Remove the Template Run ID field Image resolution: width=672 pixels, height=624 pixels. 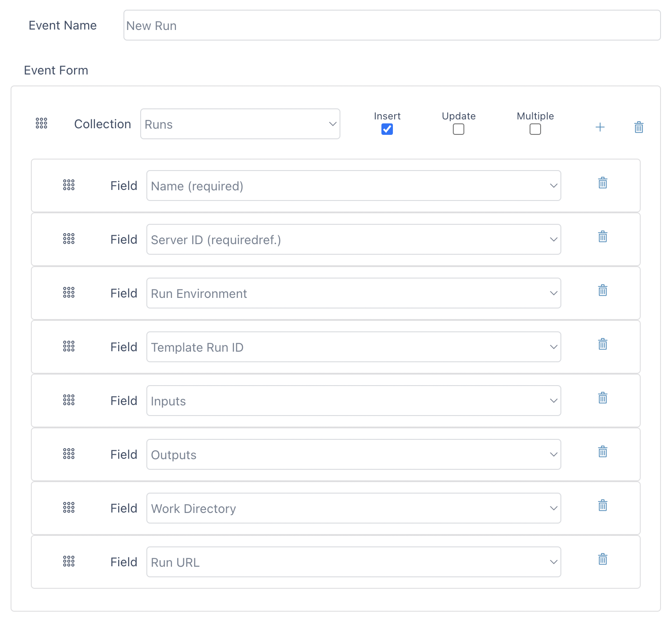[x=602, y=344]
